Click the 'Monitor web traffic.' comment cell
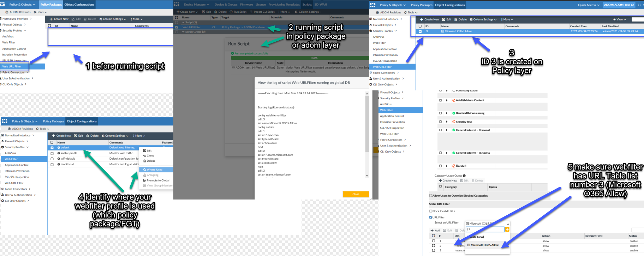The image size is (644, 256). (x=121, y=153)
